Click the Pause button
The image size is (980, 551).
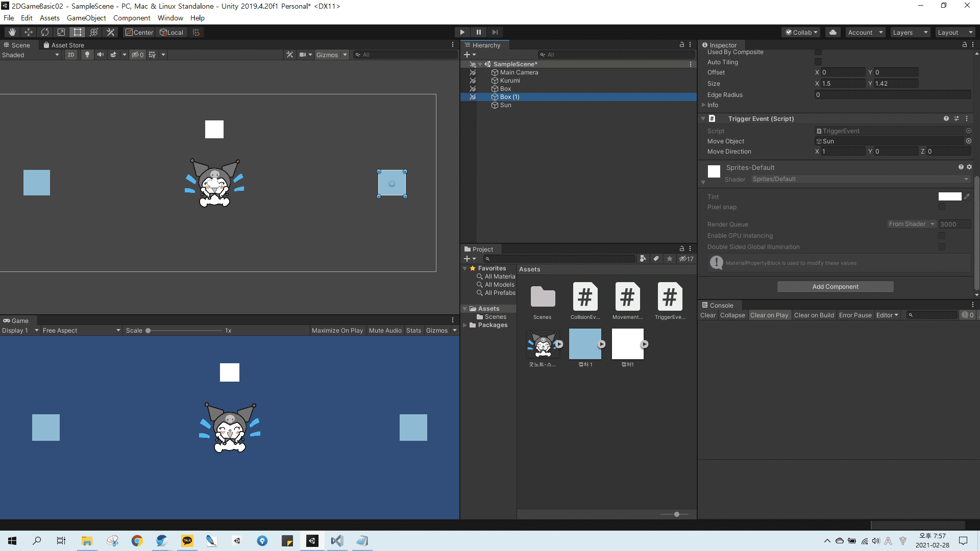[x=479, y=32]
